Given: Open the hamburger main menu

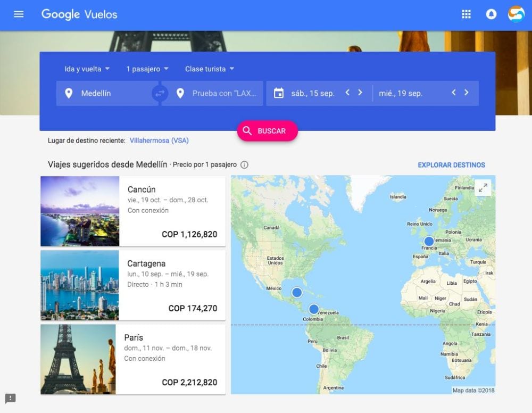Looking at the screenshot, I should point(19,14).
